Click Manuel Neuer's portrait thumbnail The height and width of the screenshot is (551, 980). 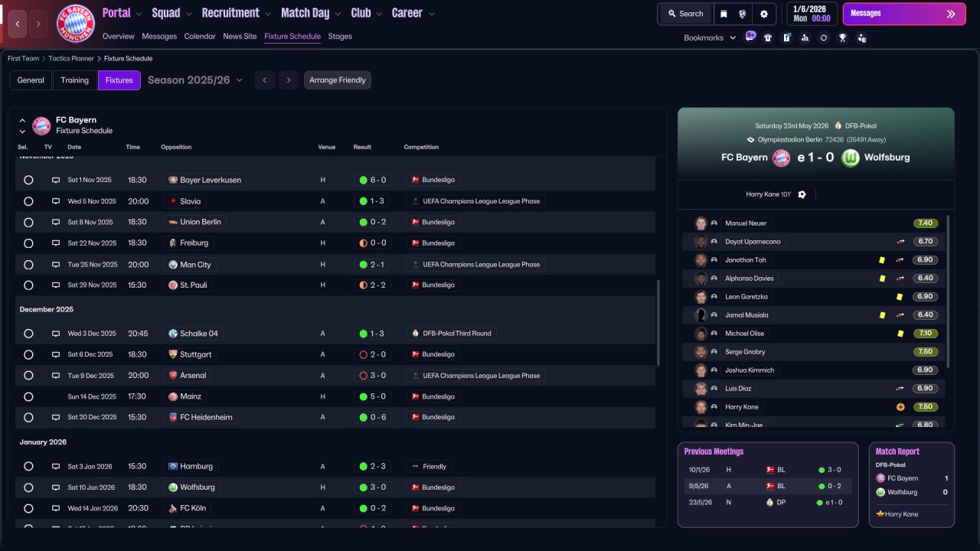coord(701,223)
